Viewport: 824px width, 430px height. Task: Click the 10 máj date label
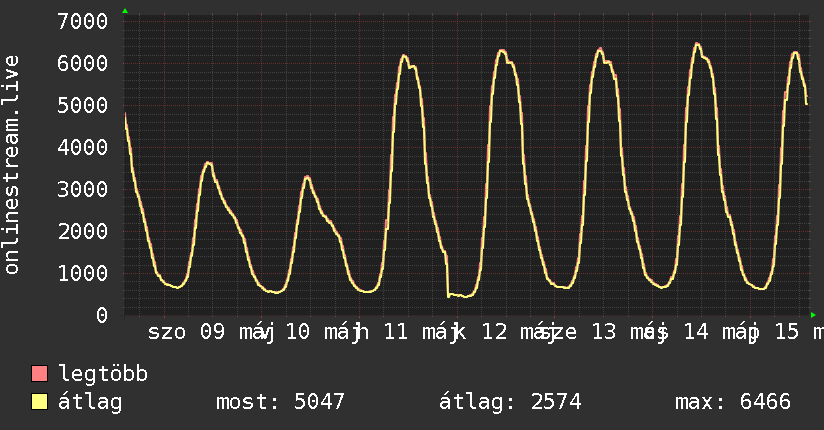pos(322,332)
